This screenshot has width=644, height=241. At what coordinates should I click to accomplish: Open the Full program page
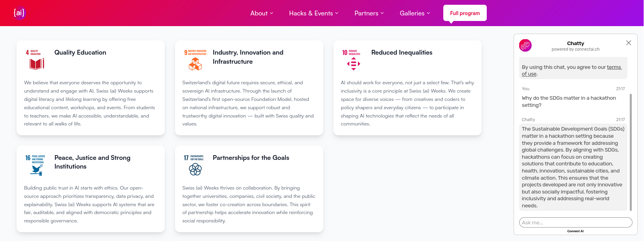(465, 13)
